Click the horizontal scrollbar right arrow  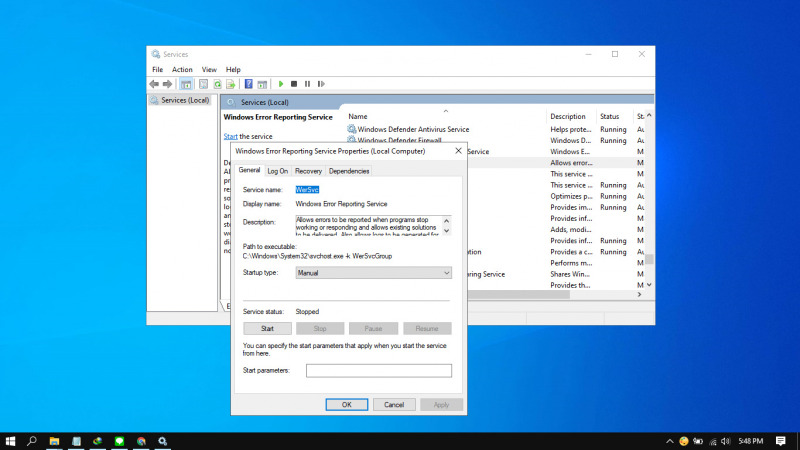point(639,294)
